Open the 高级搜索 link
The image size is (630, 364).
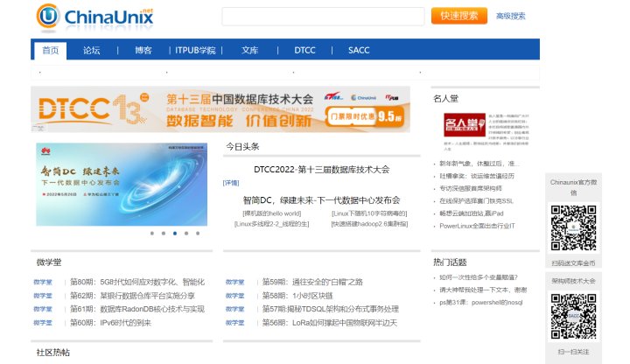[511, 17]
